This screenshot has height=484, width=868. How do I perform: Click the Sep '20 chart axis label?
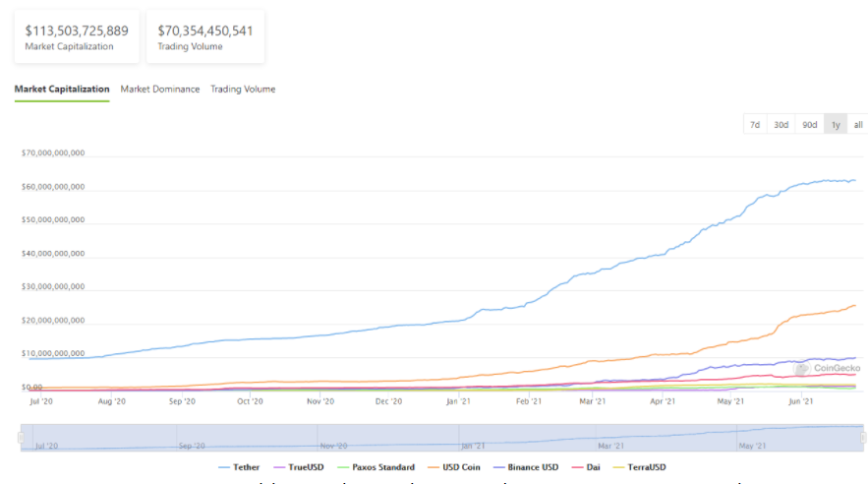[x=182, y=401]
